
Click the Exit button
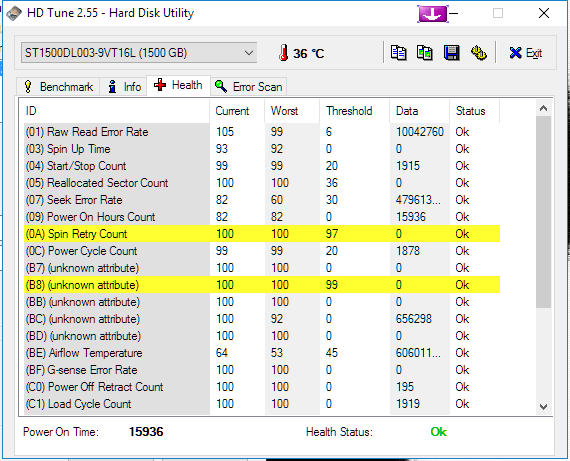pos(526,53)
